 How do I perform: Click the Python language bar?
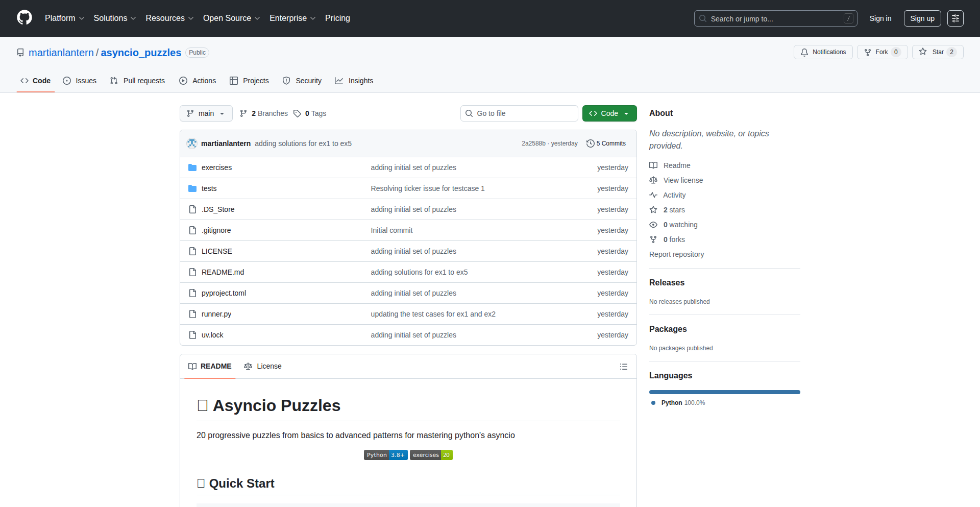coord(724,392)
